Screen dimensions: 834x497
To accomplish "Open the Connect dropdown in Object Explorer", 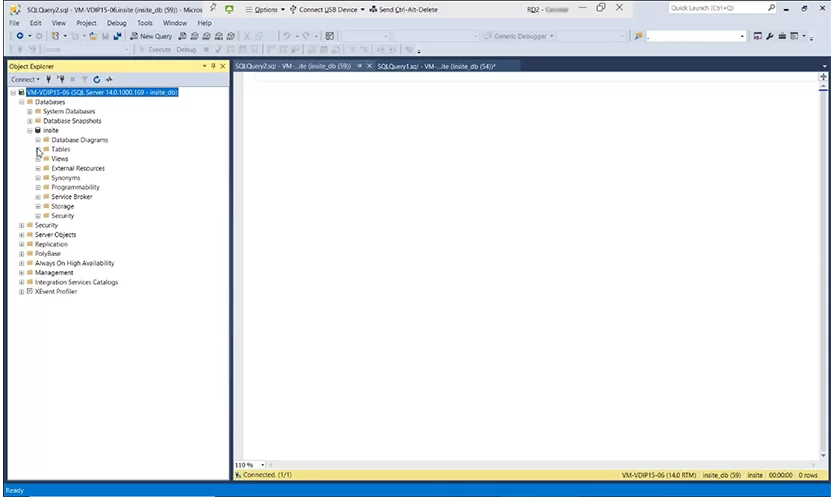I will coord(25,79).
